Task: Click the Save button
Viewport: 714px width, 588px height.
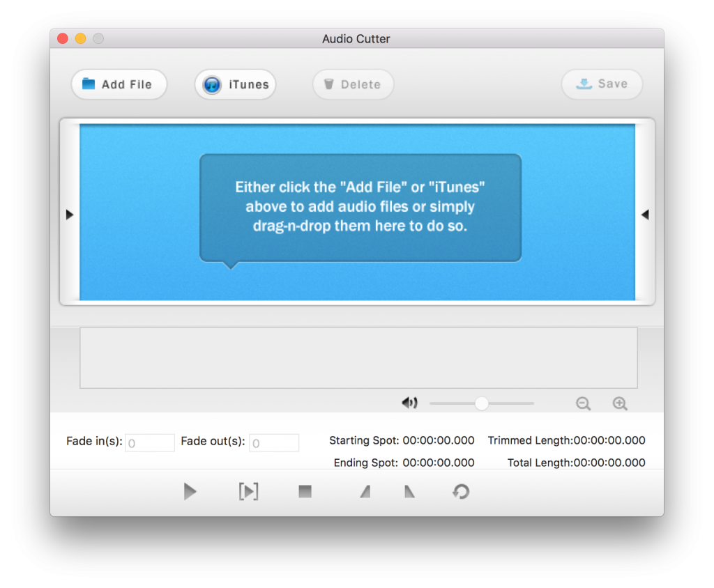Action: 602,84
